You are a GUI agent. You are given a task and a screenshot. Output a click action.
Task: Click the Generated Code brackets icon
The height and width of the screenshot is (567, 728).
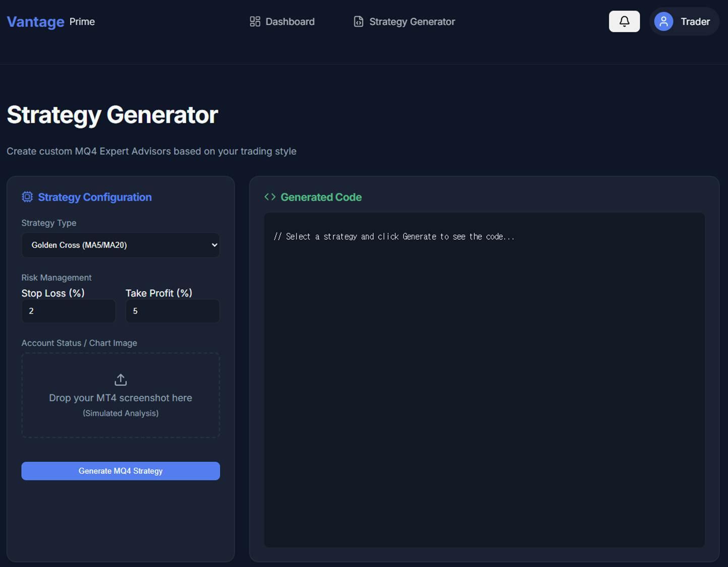[x=270, y=197]
